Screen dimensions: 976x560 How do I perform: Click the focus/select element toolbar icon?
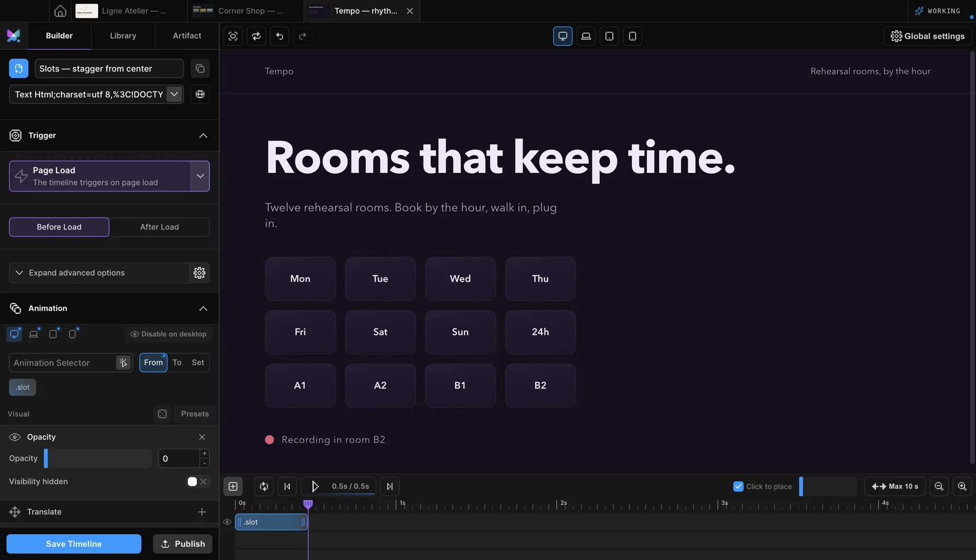pos(233,36)
